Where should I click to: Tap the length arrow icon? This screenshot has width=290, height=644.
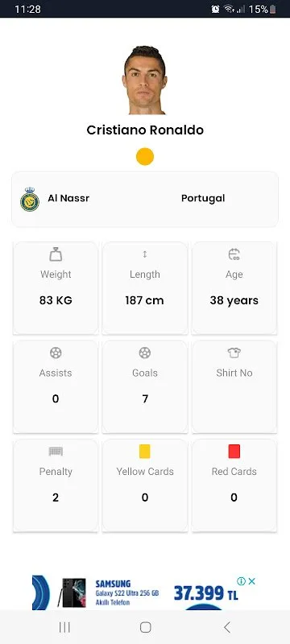click(x=144, y=254)
